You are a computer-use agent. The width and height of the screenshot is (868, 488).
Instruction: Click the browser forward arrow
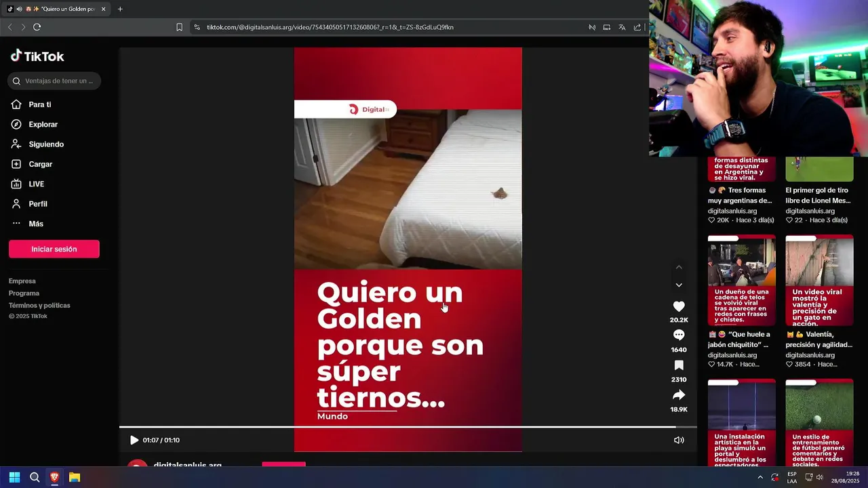click(23, 27)
